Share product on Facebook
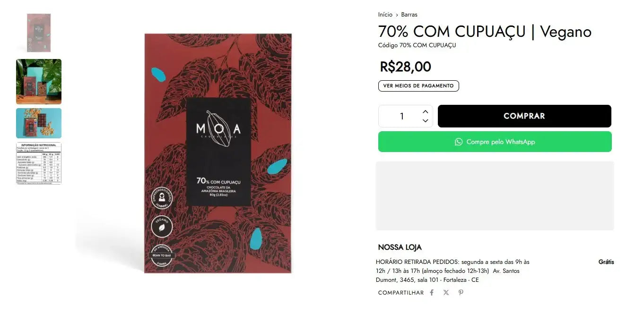644x313 pixels. pos(432,293)
